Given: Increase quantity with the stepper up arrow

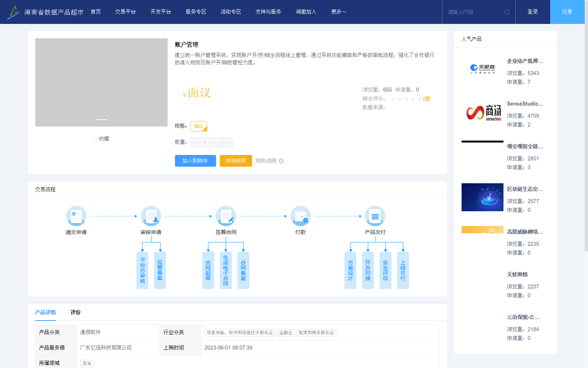Looking at the screenshot, I should pyautogui.click(x=227, y=140).
